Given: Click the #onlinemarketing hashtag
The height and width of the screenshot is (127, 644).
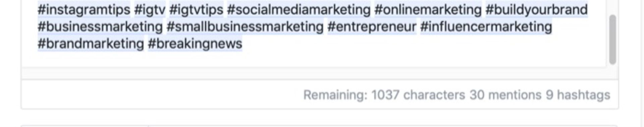Looking at the screenshot, I should coord(428,10).
